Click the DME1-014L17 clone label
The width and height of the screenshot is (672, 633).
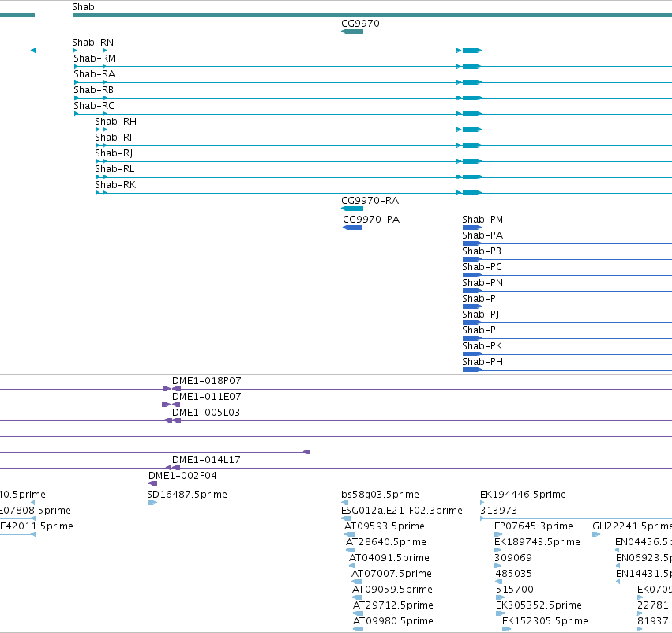click(206, 460)
